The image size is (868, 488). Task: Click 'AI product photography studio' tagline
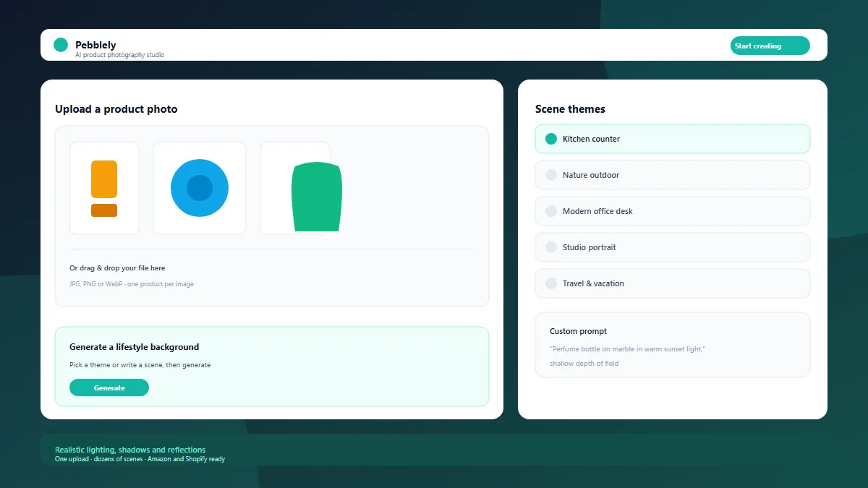pos(119,55)
